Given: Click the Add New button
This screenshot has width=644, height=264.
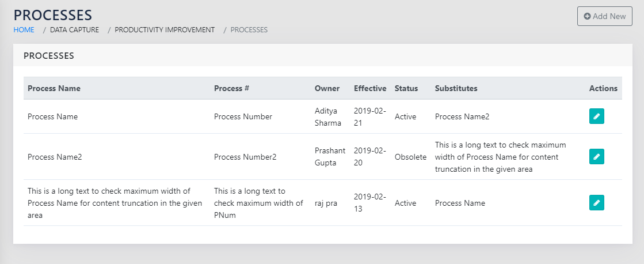Looking at the screenshot, I should [x=604, y=16].
